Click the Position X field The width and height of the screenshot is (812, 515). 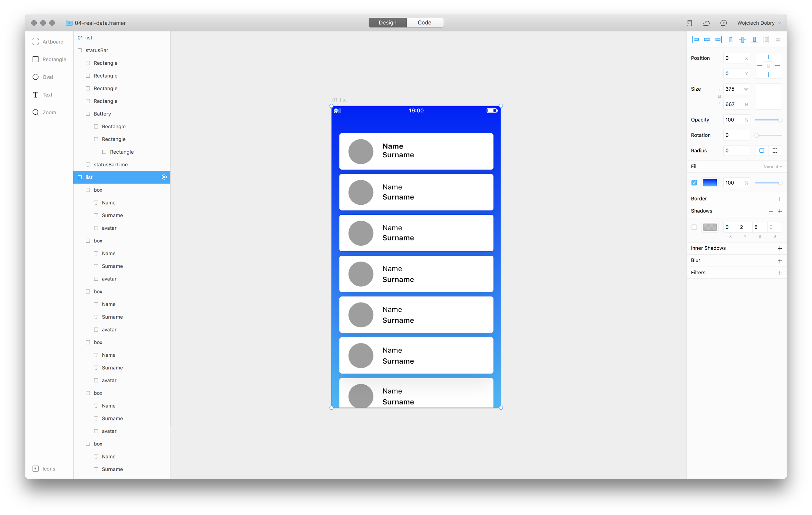coord(736,58)
